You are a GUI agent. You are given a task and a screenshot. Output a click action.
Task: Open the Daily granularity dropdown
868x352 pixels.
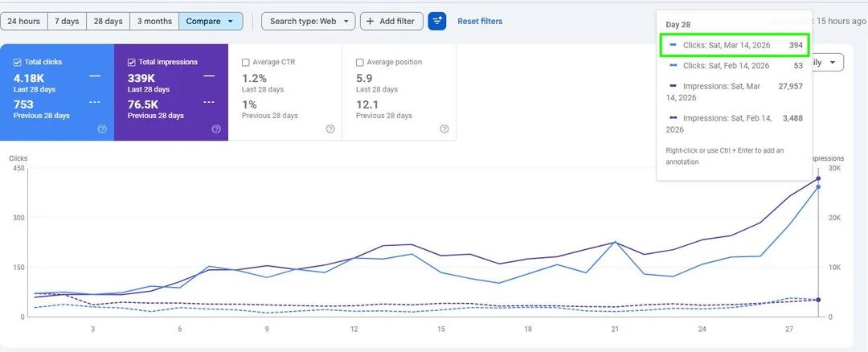tap(826, 62)
